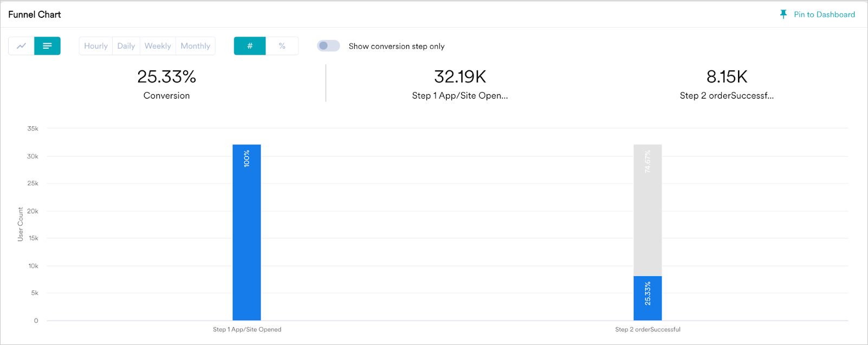Click the Step 2 orderSuccessful axis label

pyautogui.click(x=647, y=329)
